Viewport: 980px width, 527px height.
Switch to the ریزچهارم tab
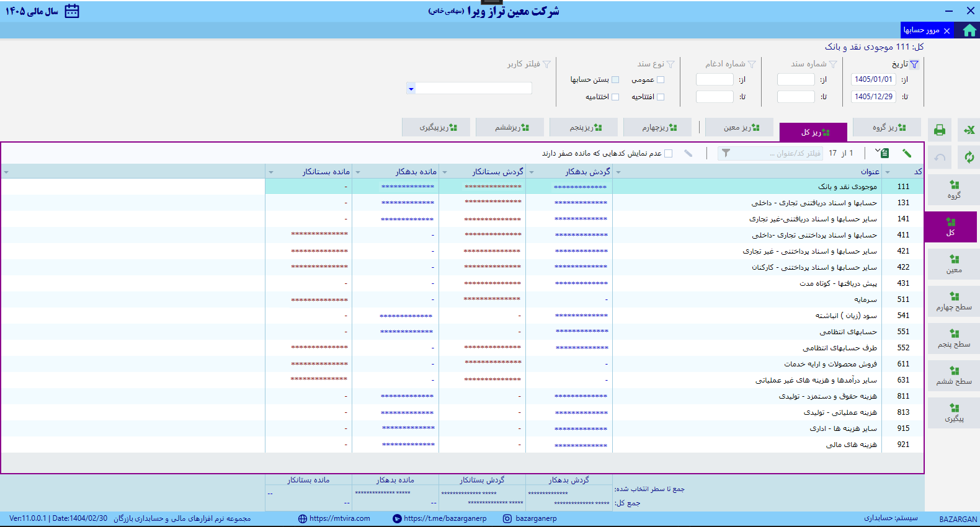click(657, 127)
